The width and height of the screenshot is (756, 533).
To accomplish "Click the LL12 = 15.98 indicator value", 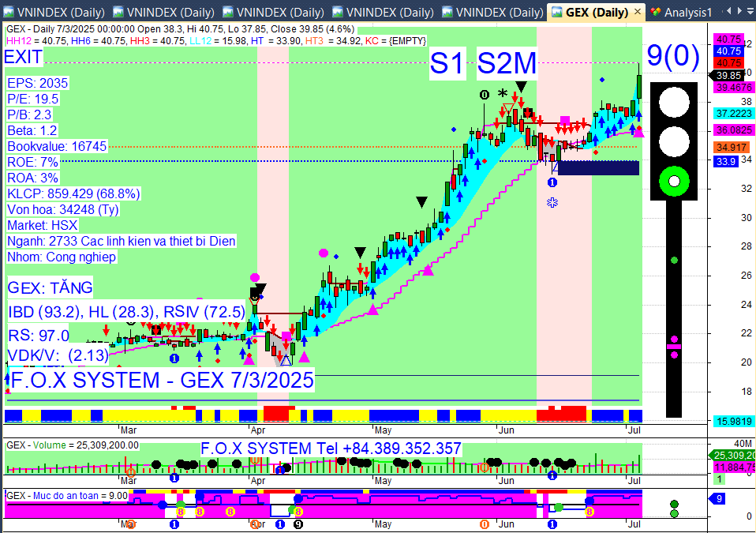I will [218, 41].
